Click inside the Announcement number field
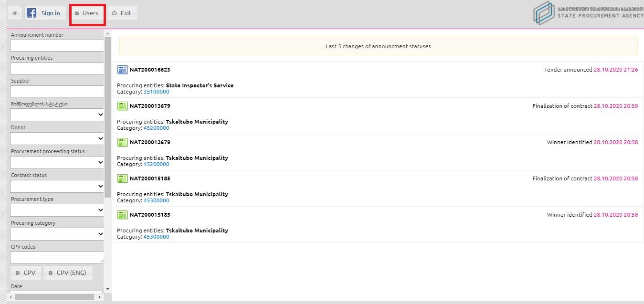The image size is (644, 304). (57, 46)
